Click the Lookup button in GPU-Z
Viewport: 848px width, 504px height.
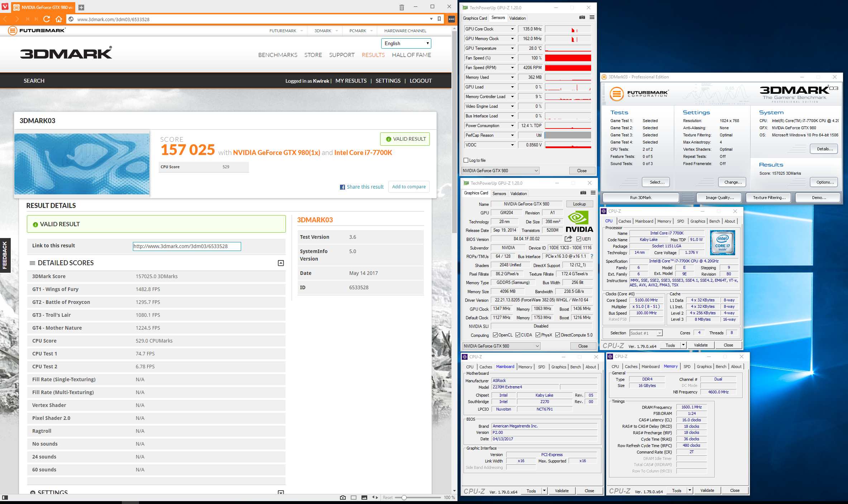[x=579, y=204]
